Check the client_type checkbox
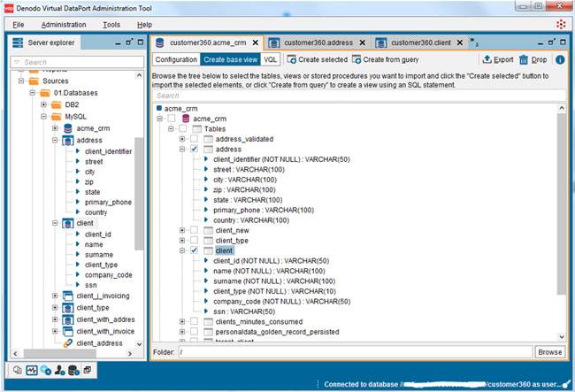The image size is (575, 392). click(x=194, y=240)
